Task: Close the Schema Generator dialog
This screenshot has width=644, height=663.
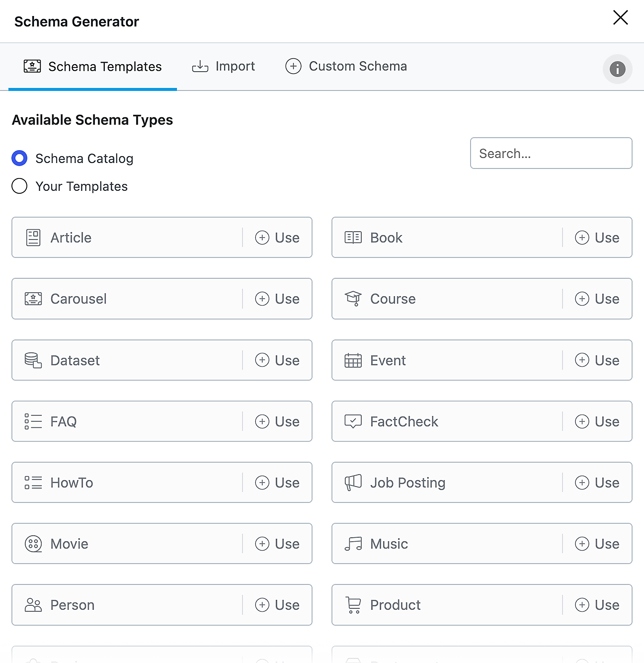Action: (620, 18)
